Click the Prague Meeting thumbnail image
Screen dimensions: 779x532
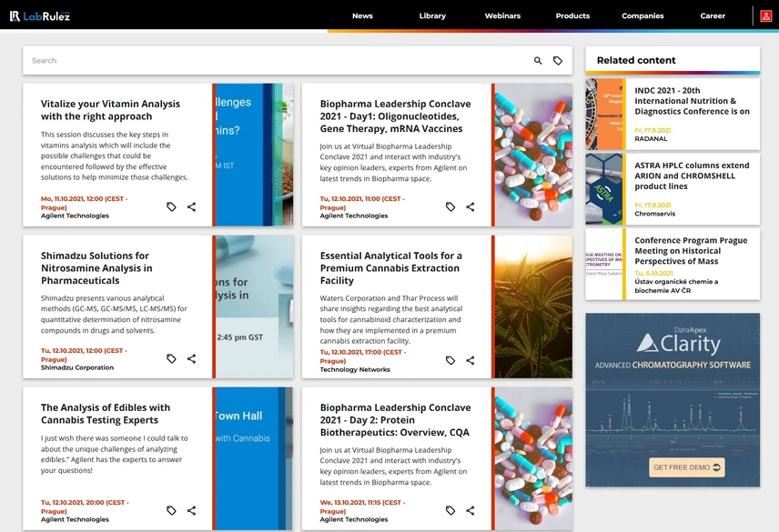(x=604, y=264)
